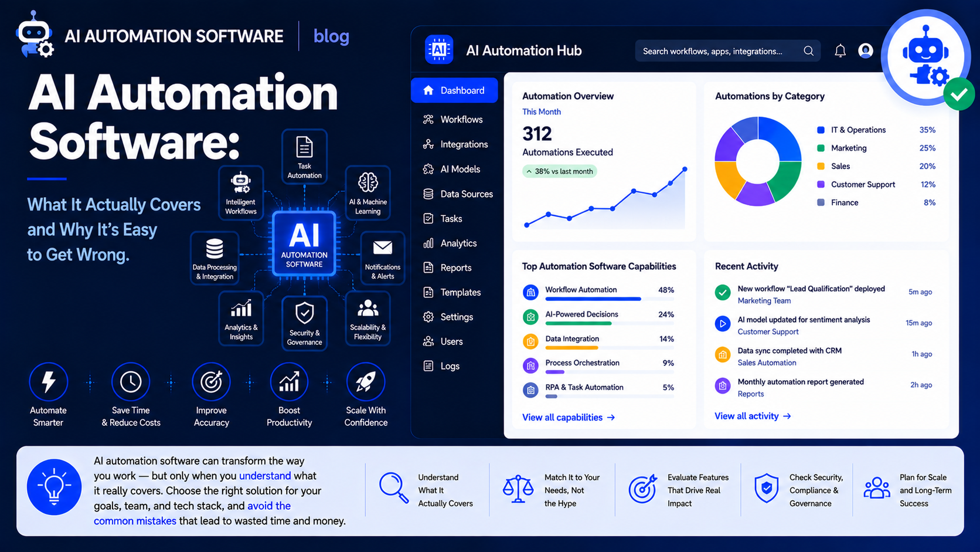The image size is (980, 552).
Task: Click the Notifications & Alerts envelope icon
Action: click(383, 248)
